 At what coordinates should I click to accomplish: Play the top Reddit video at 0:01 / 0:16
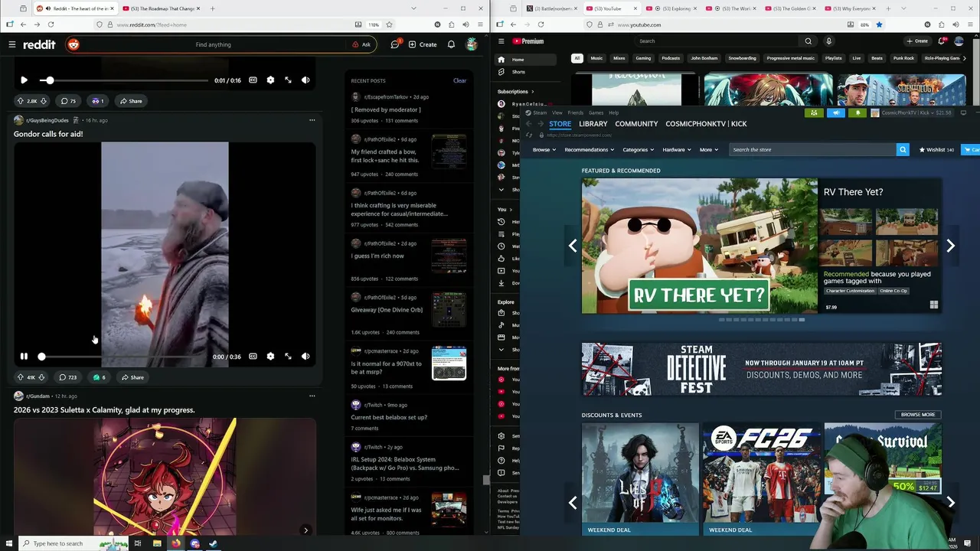point(24,80)
